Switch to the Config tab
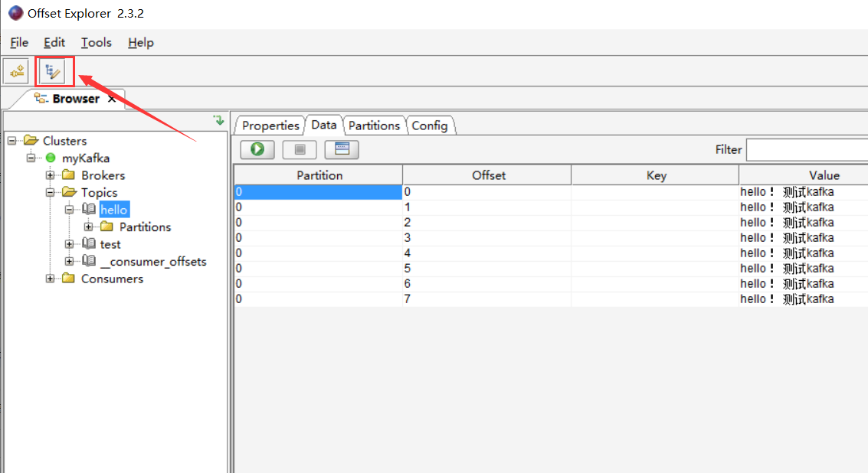Viewport: 868px width, 473px height. 430,126
